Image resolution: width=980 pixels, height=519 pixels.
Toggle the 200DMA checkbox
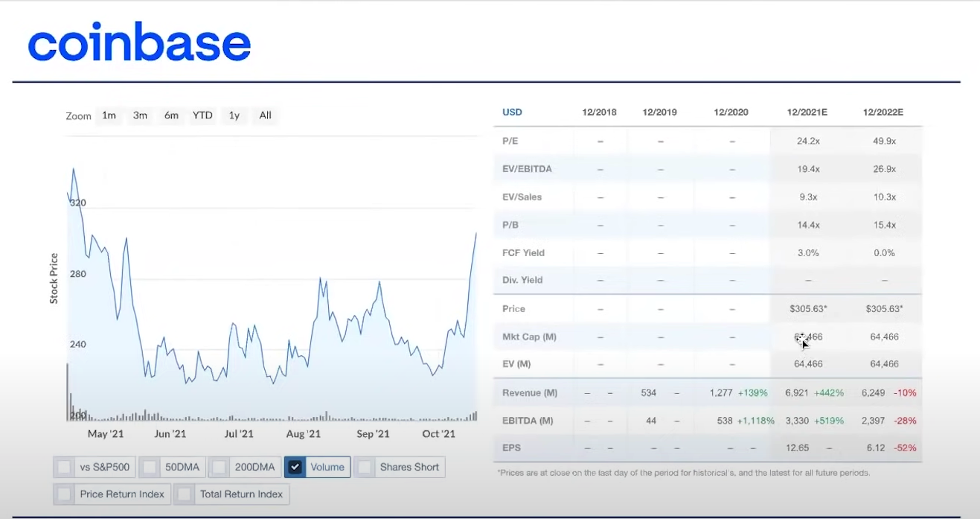(220, 467)
